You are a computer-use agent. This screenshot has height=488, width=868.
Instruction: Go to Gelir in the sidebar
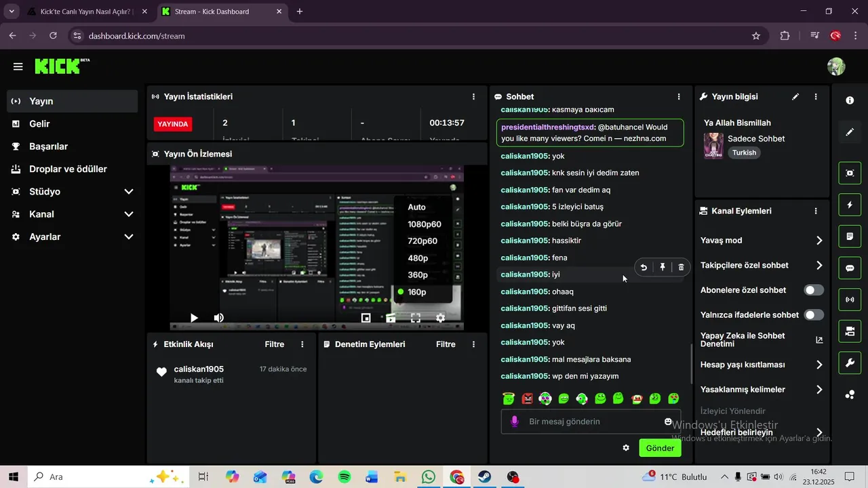(x=73, y=124)
